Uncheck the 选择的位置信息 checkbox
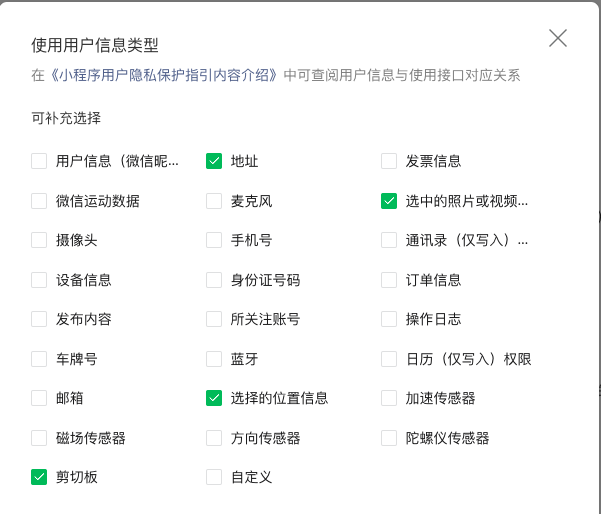 click(214, 398)
